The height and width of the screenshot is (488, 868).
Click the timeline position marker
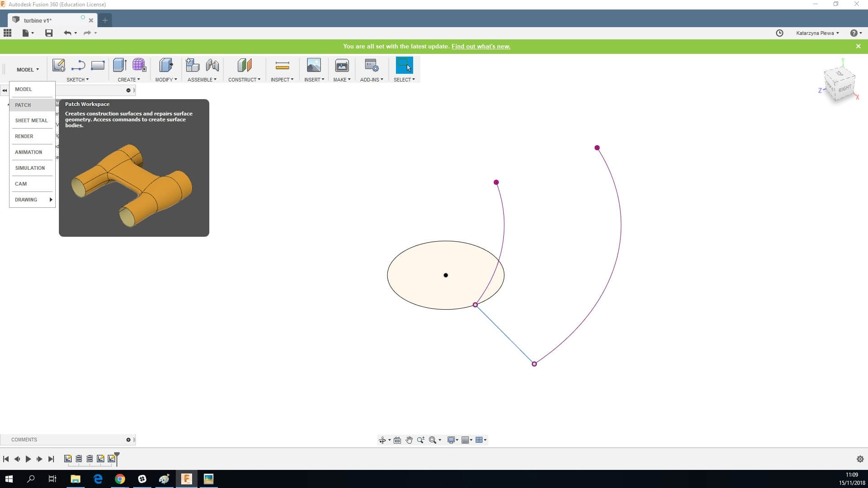coord(117,458)
